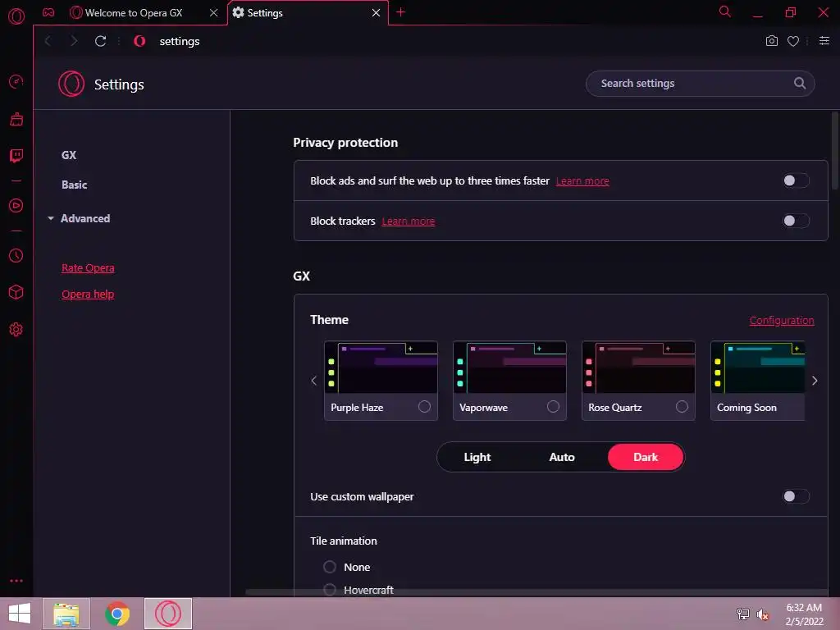
Task: Show previous themes with left arrow
Action: 314,381
